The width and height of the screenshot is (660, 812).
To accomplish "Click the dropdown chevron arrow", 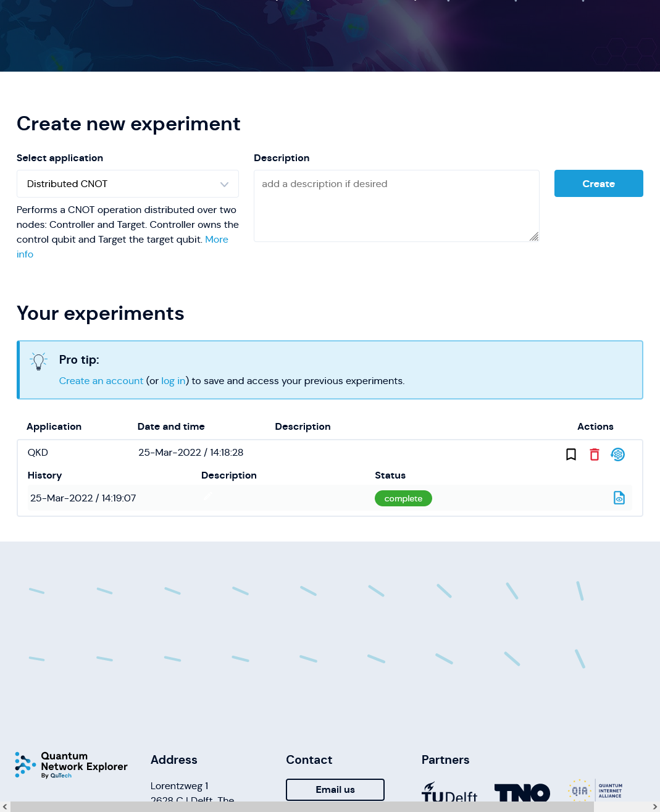I will coord(225,185).
